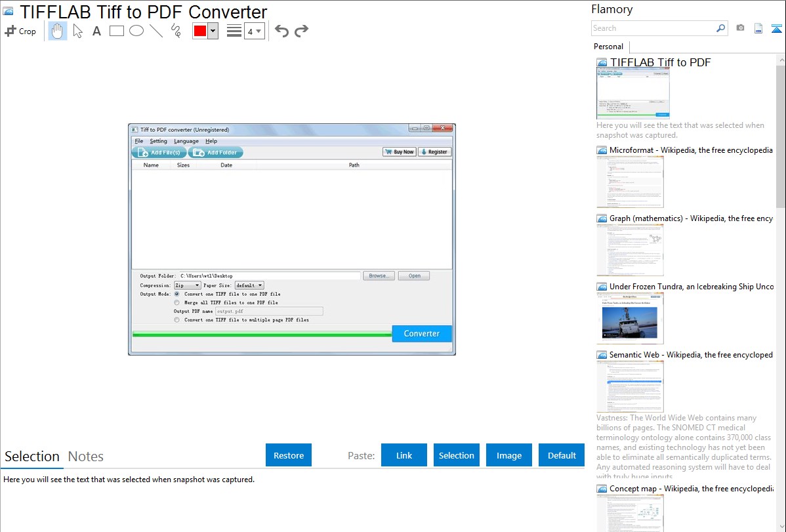Select the ellipse drawing tool
Viewport: 786px width, 532px height.
[x=136, y=31]
